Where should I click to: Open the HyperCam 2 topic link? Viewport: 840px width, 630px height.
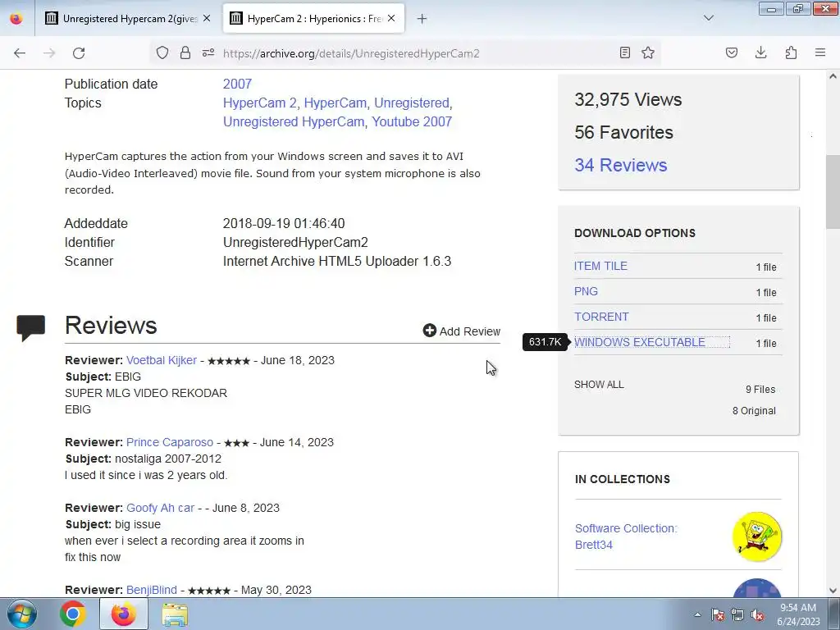pos(260,103)
